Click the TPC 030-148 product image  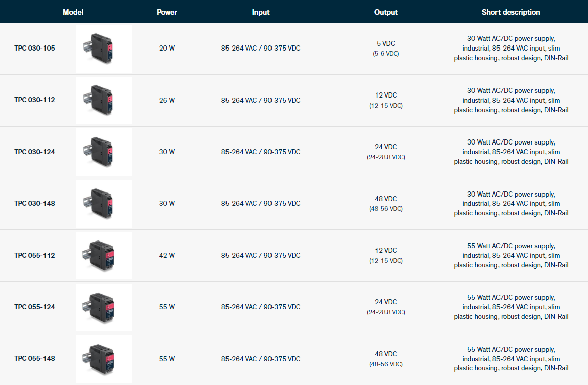click(104, 203)
